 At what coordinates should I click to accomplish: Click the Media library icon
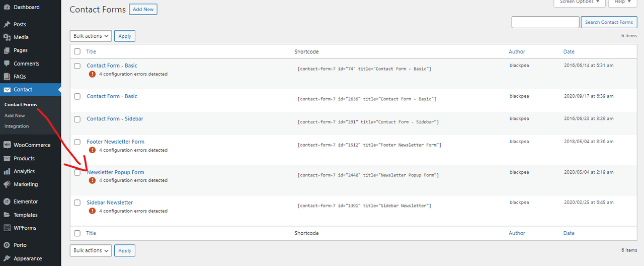pyautogui.click(x=7, y=37)
